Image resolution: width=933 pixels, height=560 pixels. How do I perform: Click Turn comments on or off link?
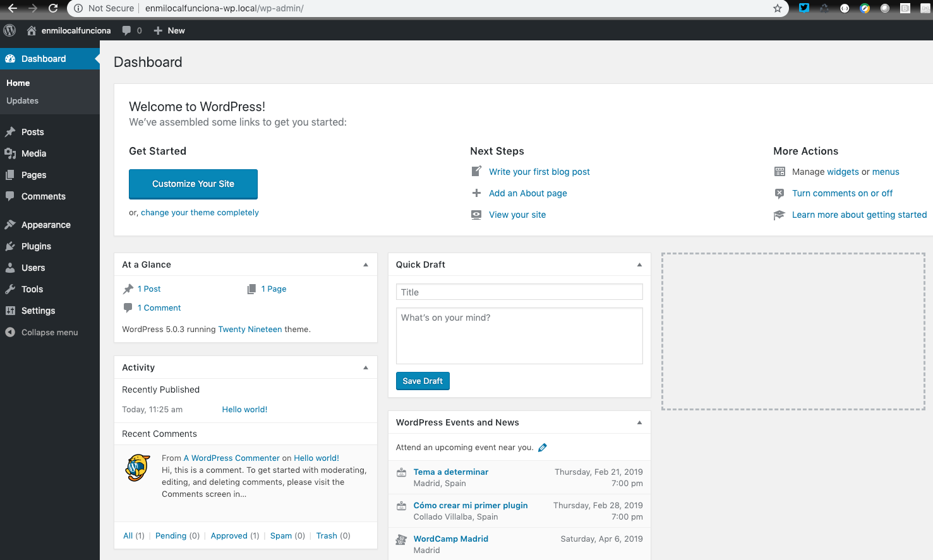(x=842, y=193)
